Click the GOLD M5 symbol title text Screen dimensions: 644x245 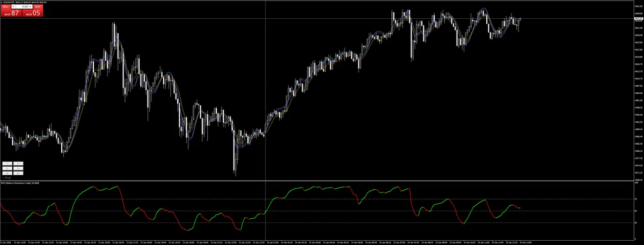click(9, 2)
